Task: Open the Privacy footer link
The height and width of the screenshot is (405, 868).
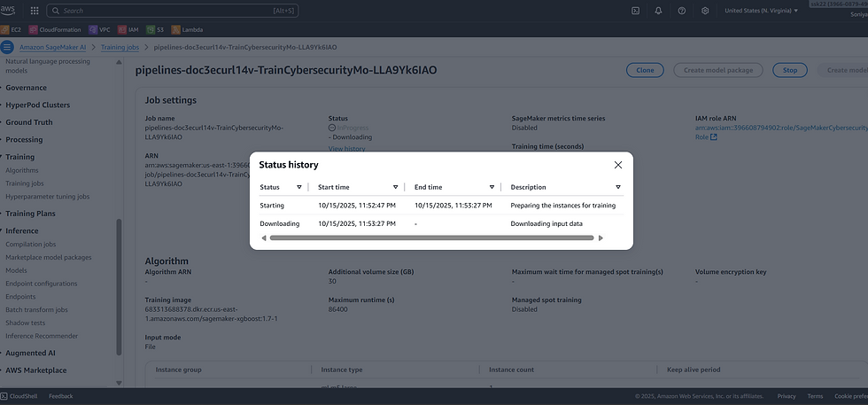Action: point(787,396)
